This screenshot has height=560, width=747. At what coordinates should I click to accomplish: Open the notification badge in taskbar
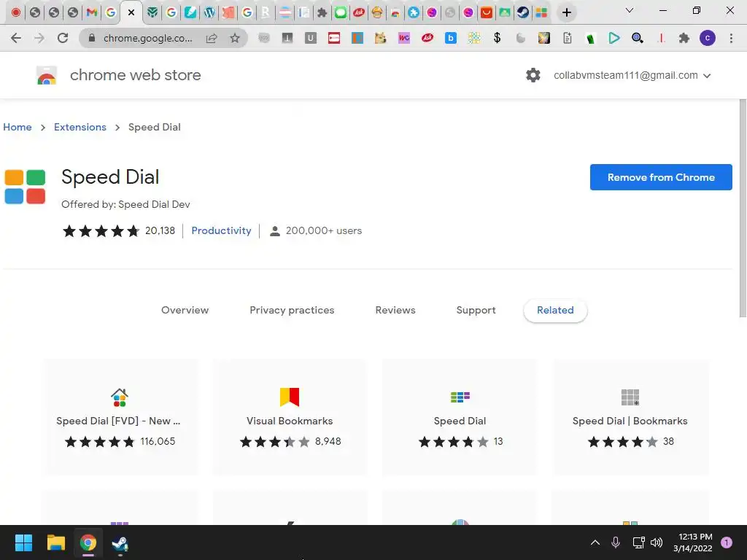(x=727, y=542)
